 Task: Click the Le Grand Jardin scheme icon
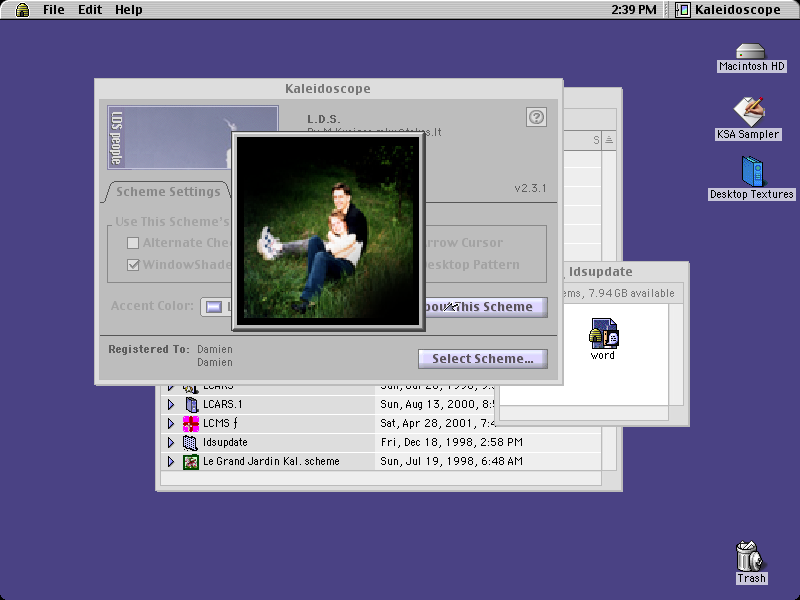191,462
